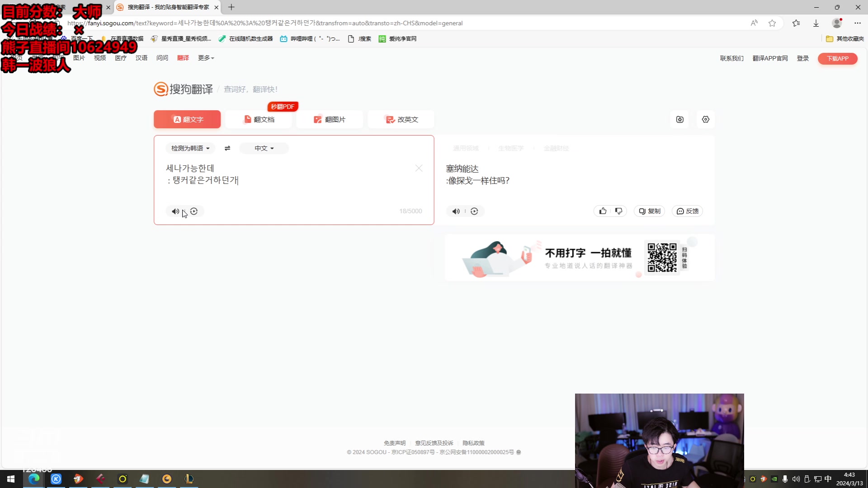Open translation favorites with the star-folder icon

pyautogui.click(x=680, y=119)
